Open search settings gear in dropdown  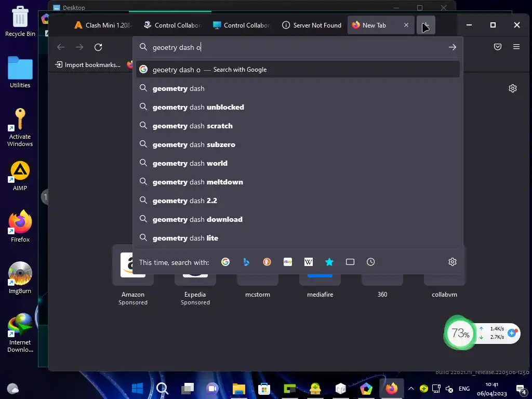tap(453, 262)
